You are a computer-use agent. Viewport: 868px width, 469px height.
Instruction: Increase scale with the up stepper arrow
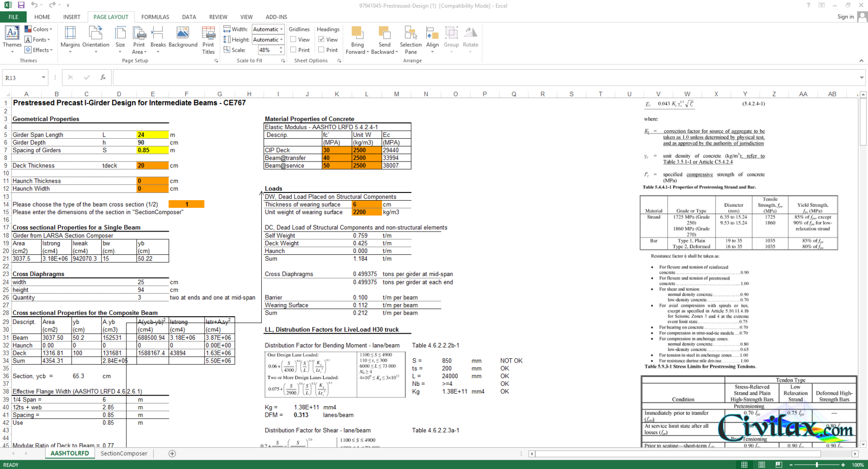point(281,48)
